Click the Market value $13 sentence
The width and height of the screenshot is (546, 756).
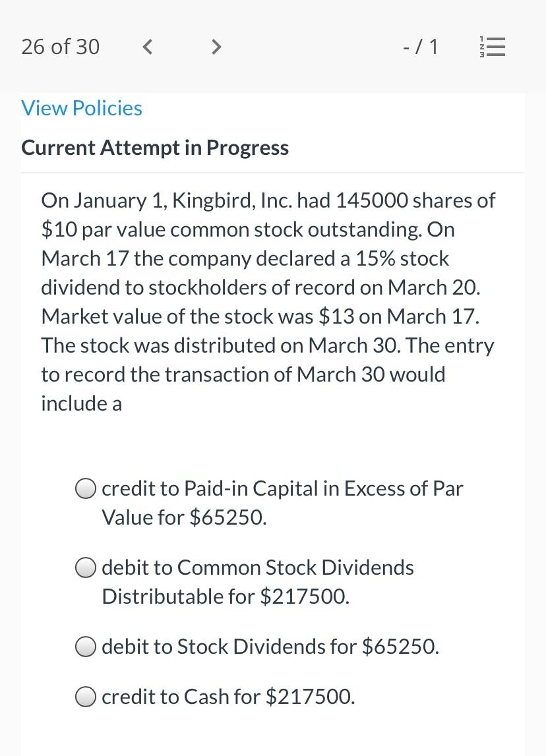tap(260, 316)
